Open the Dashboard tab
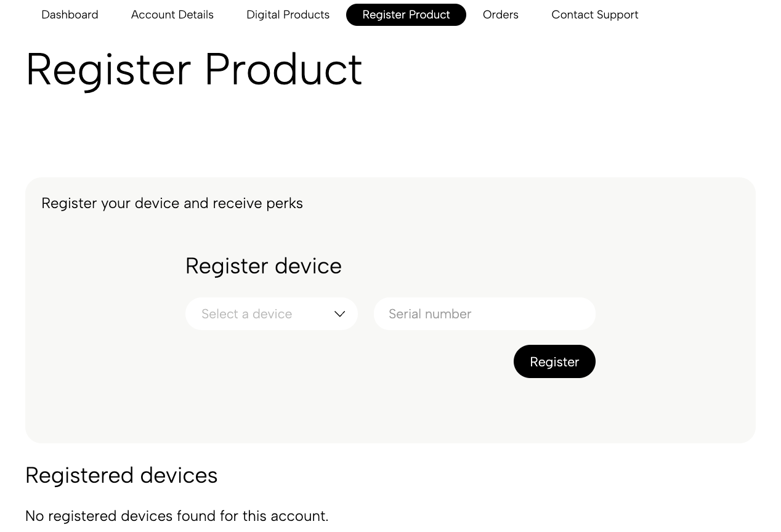781x532 pixels. point(70,15)
